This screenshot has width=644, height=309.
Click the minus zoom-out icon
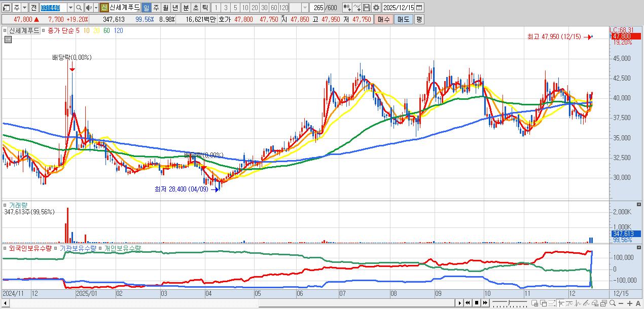[x=621, y=303]
